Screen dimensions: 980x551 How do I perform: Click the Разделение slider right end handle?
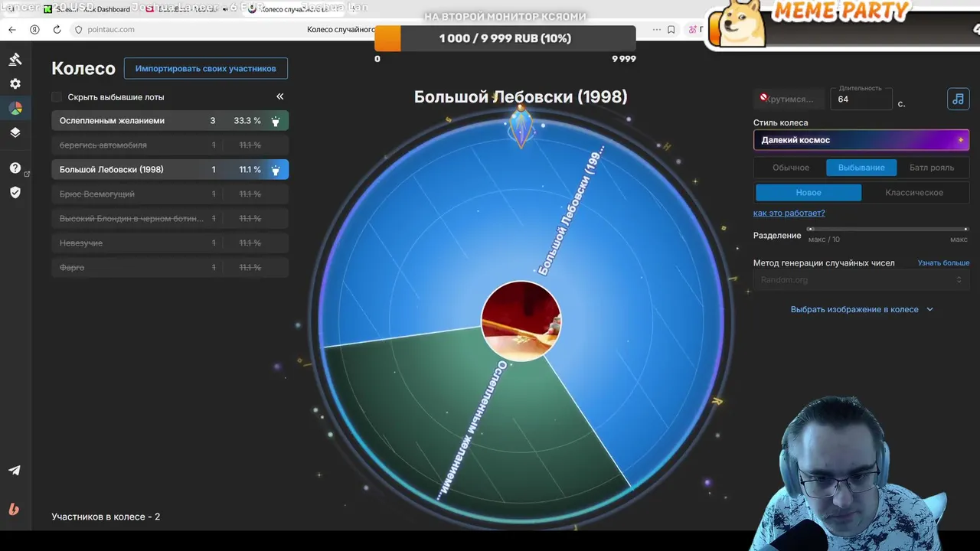tap(966, 229)
